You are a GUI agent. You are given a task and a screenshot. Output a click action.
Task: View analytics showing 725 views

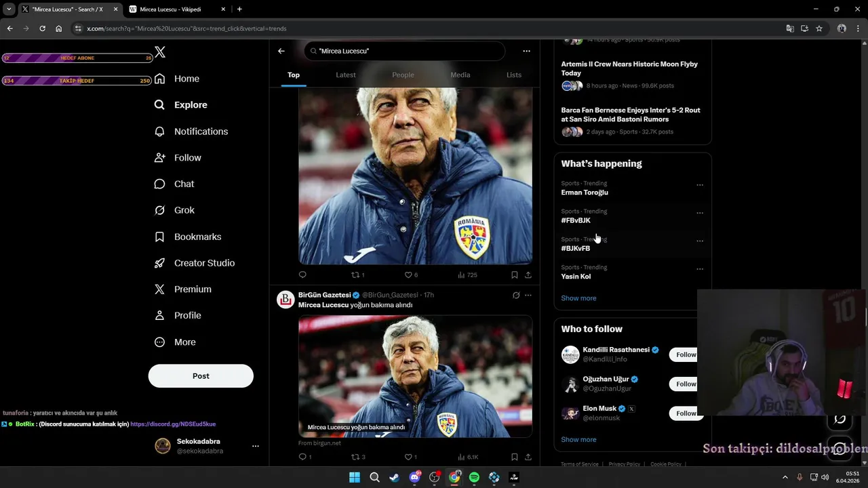pyautogui.click(x=467, y=274)
